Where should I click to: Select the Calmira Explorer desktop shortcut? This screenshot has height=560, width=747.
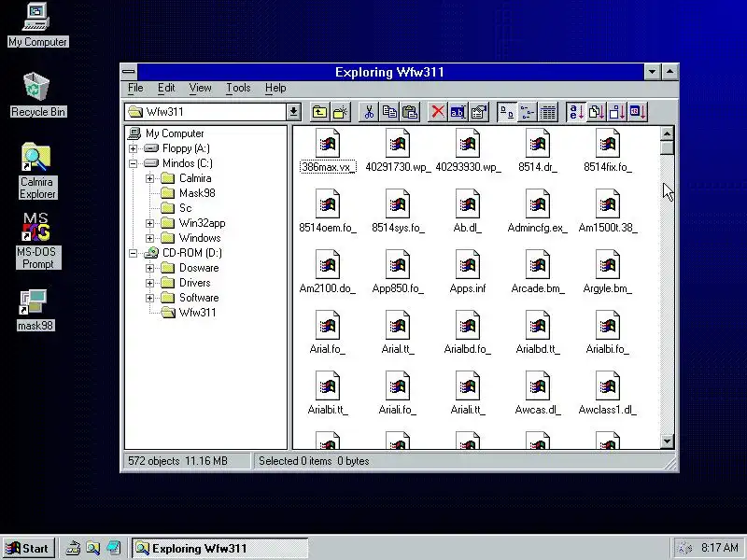click(x=37, y=171)
